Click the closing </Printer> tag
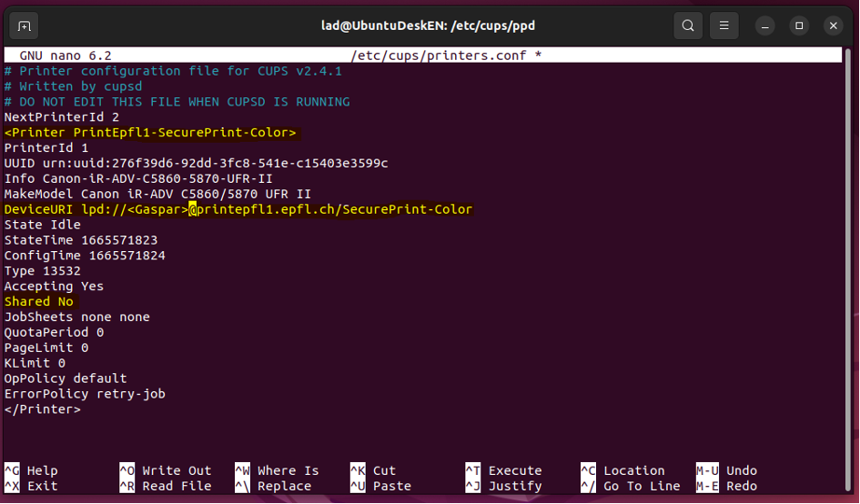This screenshot has height=504, width=860. (43, 409)
